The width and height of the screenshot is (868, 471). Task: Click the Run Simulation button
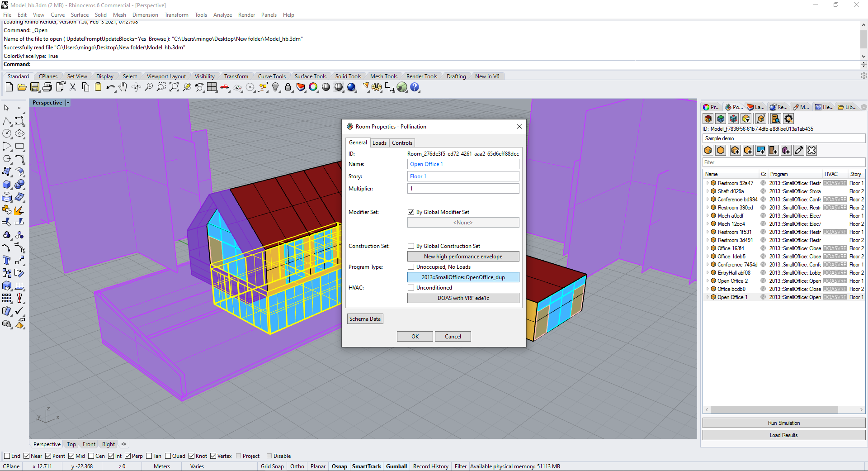(x=783, y=423)
